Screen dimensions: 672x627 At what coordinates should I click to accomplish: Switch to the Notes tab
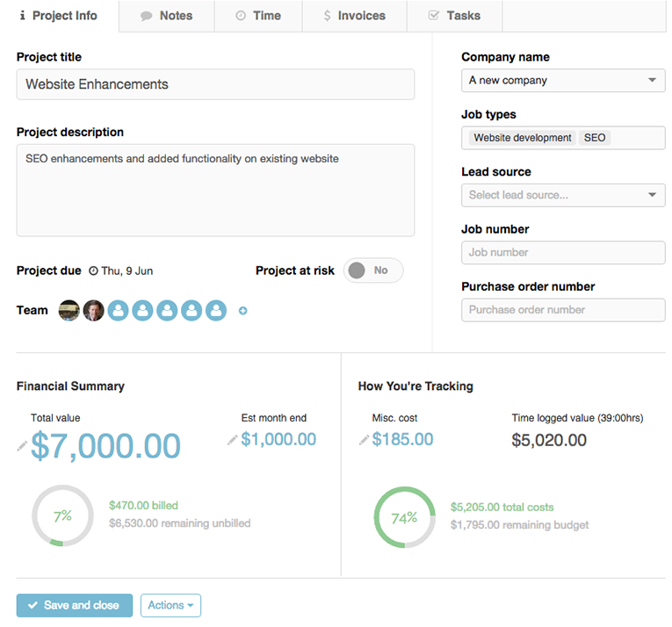pos(167,16)
